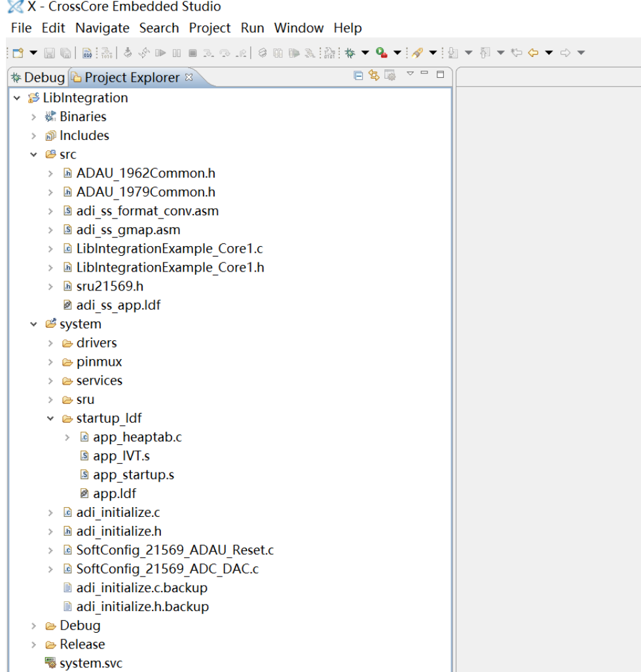Click the Next Annotation toolbar icon
The width and height of the screenshot is (641, 672).
(453, 53)
